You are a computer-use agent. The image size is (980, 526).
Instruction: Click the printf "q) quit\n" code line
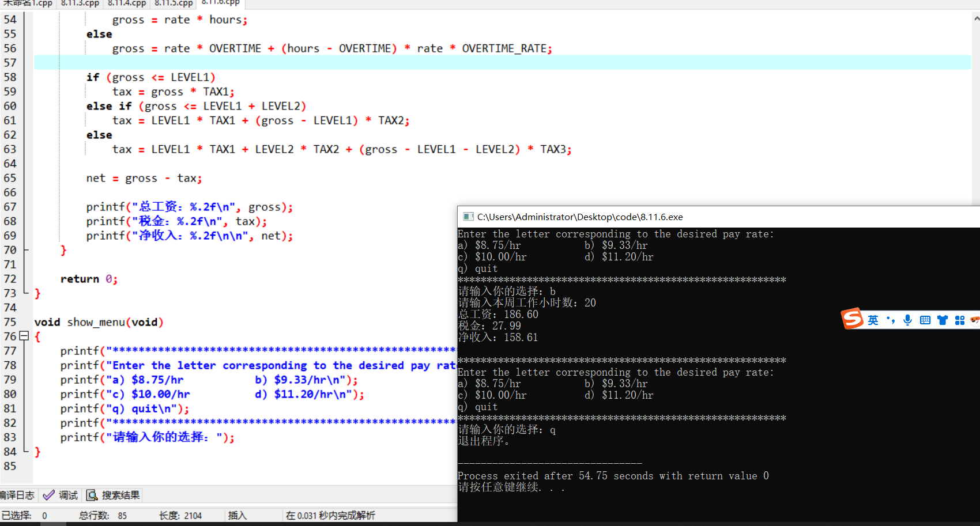[125, 408]
